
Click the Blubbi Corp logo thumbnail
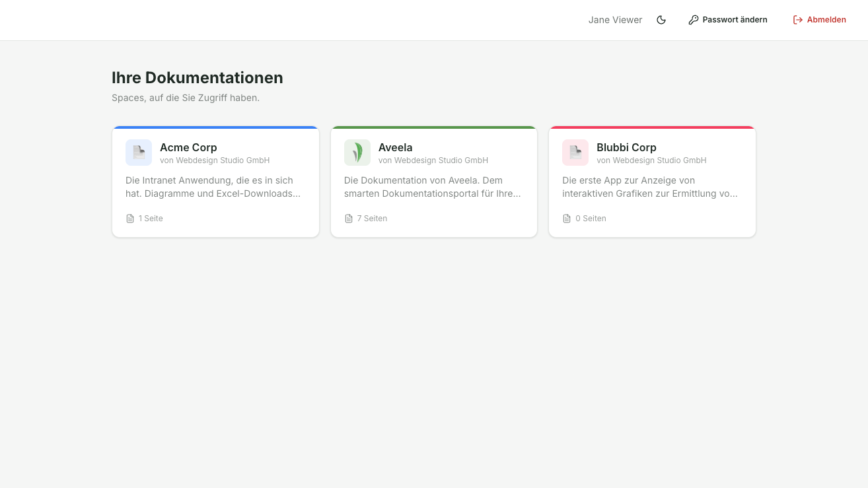(x=575, y=153)
